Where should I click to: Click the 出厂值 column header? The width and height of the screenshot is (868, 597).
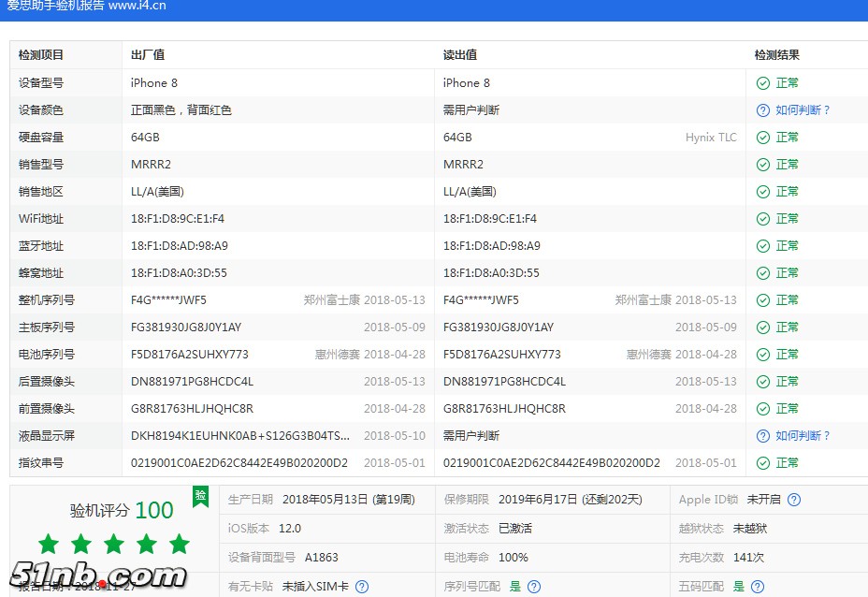(148, 55)
